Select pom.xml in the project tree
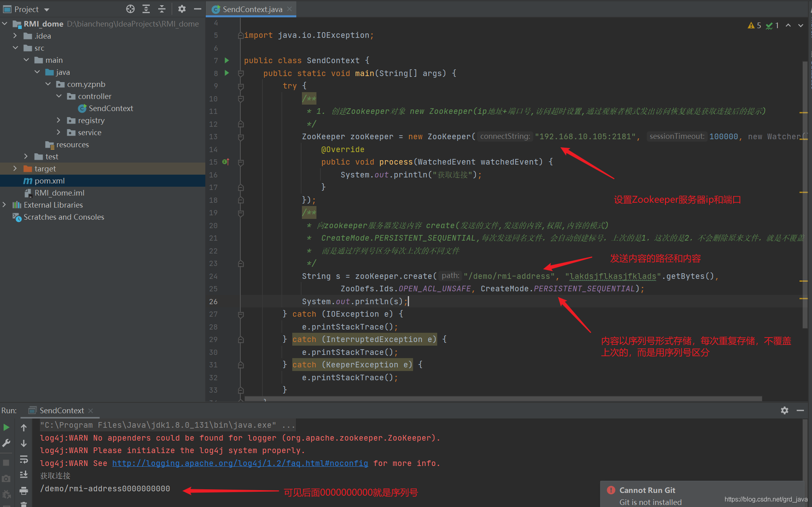This screenshot has width=812, height=507. coord(49,181)
